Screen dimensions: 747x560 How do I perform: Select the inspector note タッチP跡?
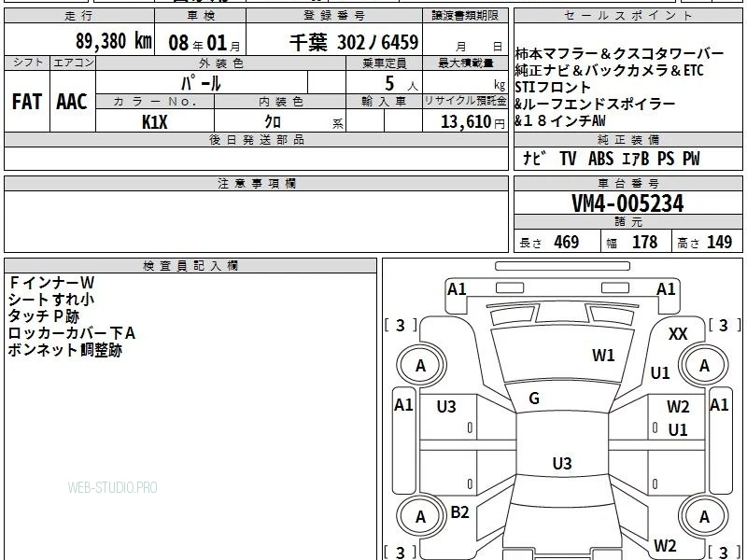(x=43, y=316)
